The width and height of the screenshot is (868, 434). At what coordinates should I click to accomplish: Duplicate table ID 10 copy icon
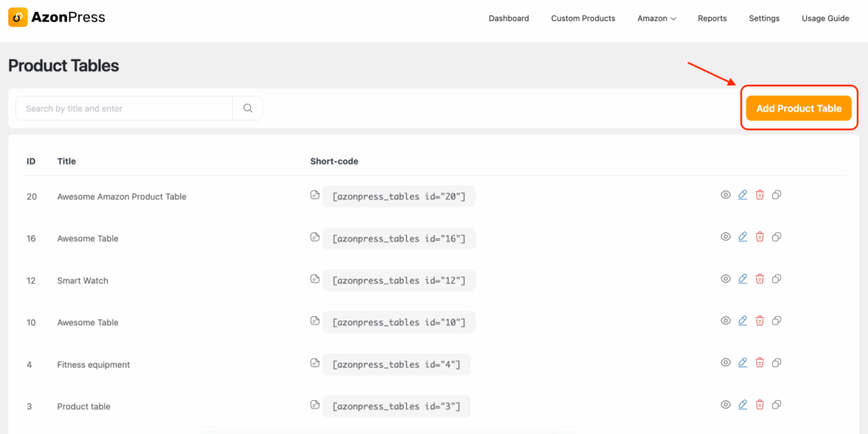pos(776,320)
